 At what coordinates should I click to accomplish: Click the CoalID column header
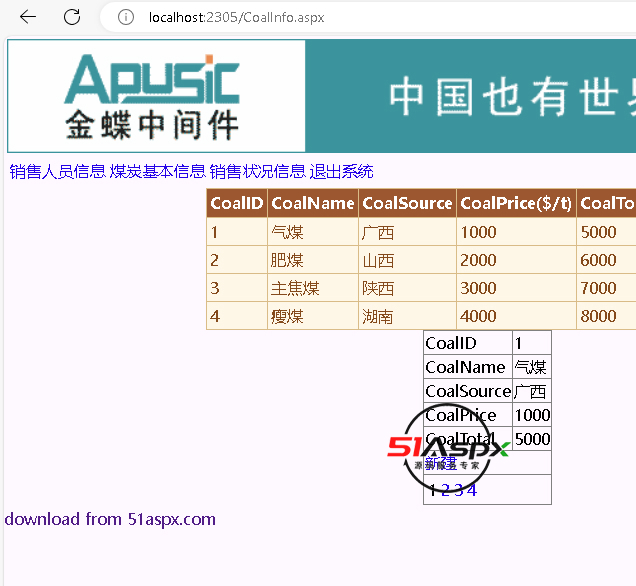237,203
